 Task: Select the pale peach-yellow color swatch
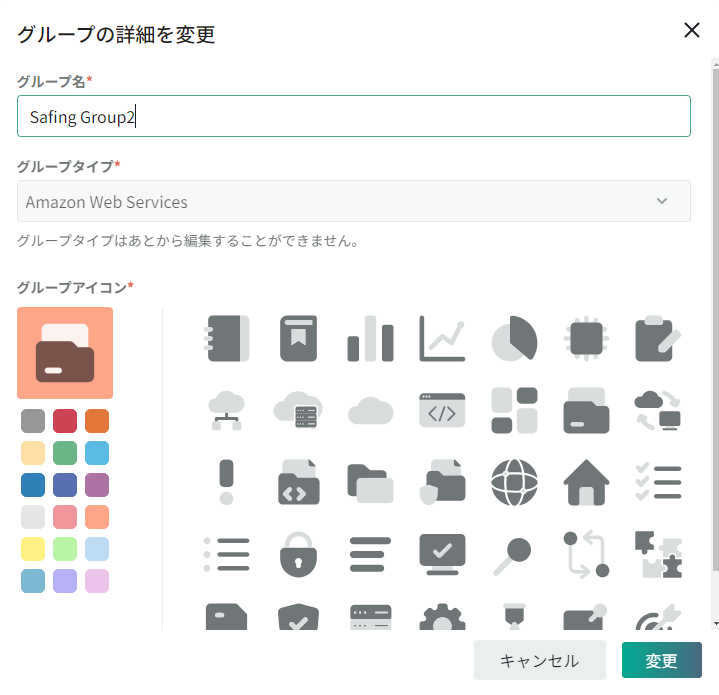[x=33, y=453]
